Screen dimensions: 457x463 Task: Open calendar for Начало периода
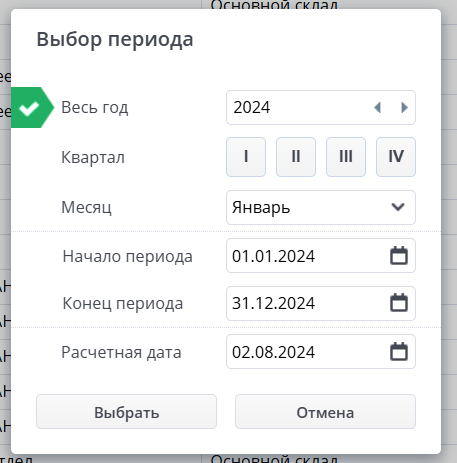point(399,256)
